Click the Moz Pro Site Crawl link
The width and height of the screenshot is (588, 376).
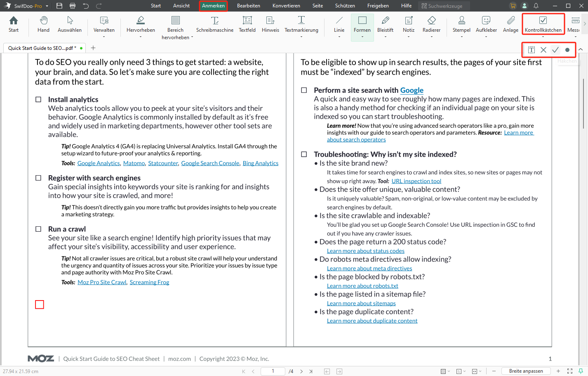click(102, 282)
